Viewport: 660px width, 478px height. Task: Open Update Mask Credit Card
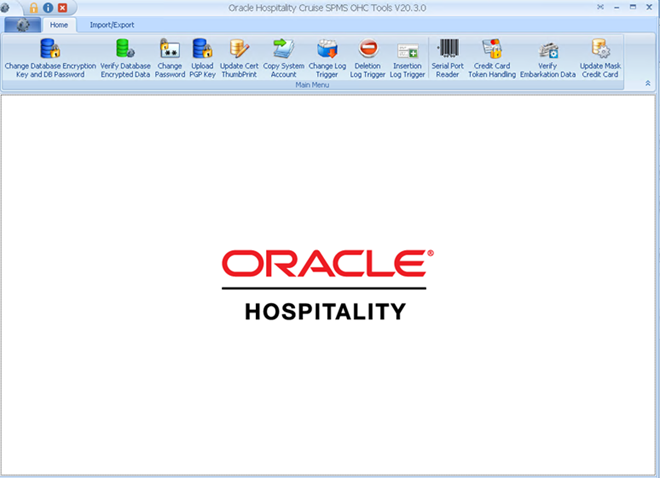point(600,58)
